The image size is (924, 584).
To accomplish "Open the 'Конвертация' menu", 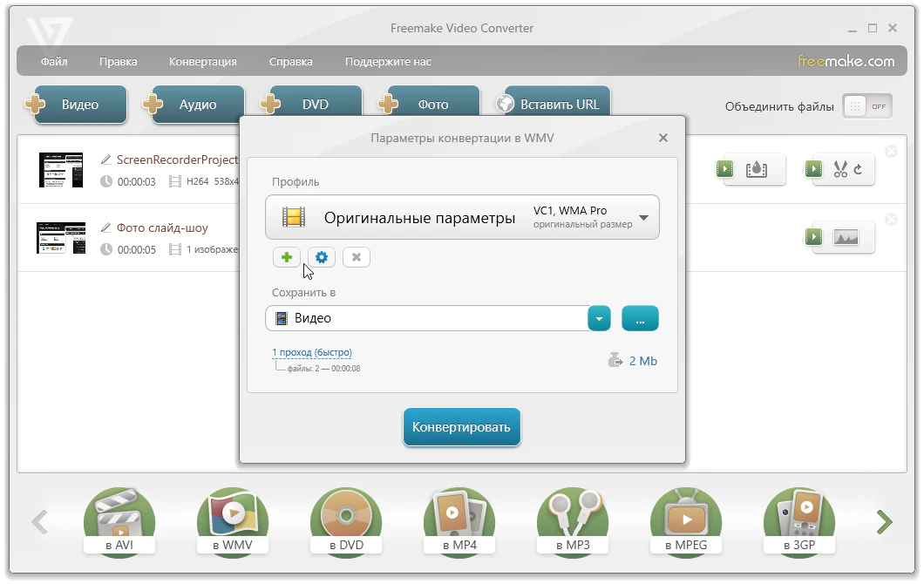I will pos(202,62).
